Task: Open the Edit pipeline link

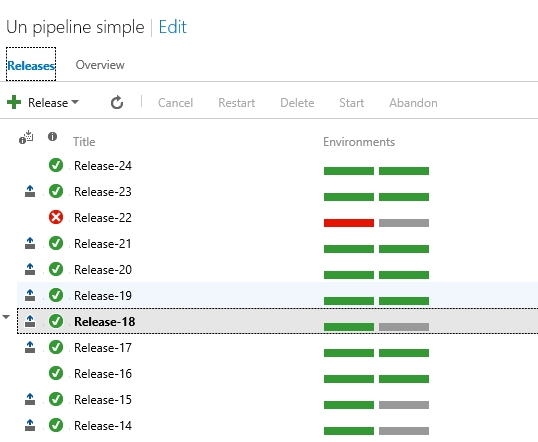Action: (173, 27)
